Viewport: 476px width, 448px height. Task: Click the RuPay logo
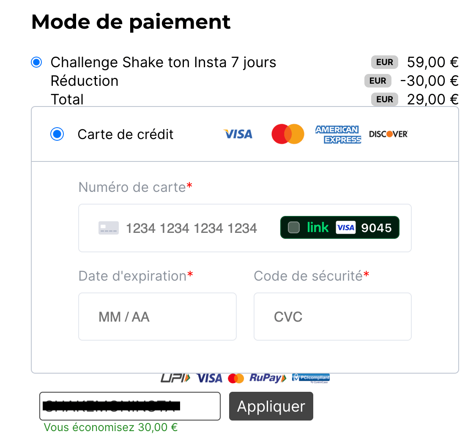pos(268,378)
